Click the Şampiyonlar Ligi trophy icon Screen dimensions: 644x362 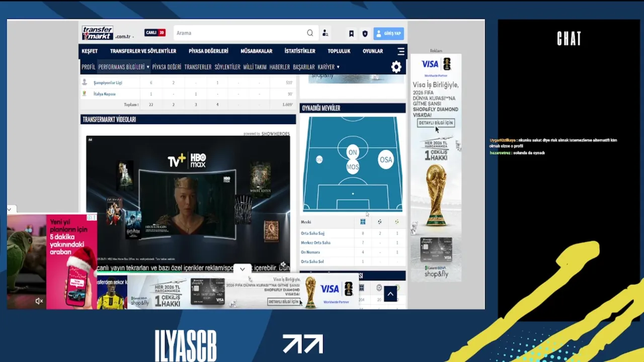point(85,82)
